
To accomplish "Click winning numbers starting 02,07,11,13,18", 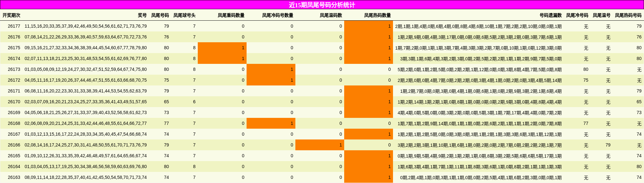I will point(86,58).
